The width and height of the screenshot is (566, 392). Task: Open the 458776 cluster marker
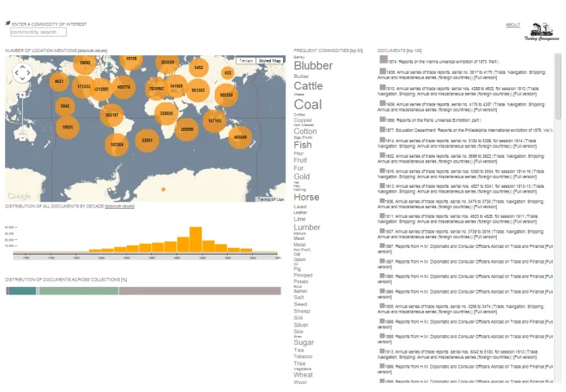tap(124, 87)
